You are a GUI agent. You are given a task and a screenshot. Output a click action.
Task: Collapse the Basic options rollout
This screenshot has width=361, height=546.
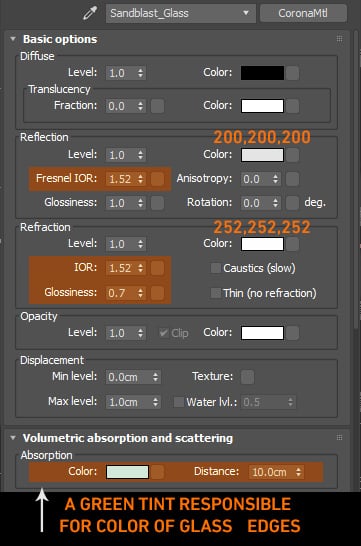[13, 39]
